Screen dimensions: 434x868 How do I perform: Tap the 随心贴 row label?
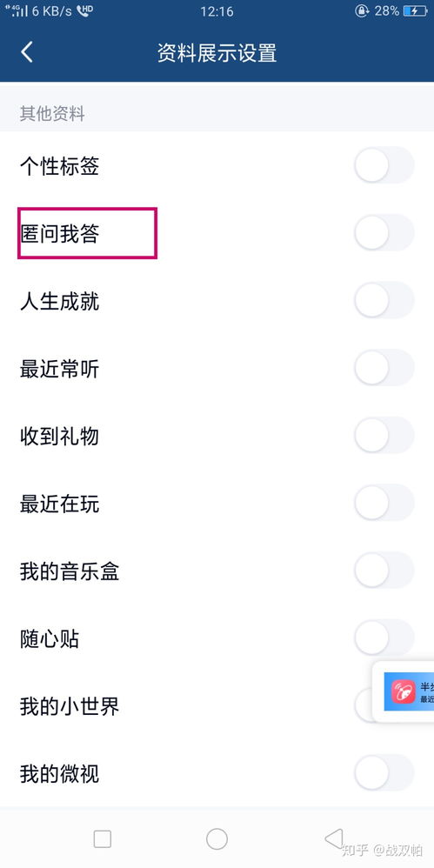50,638
